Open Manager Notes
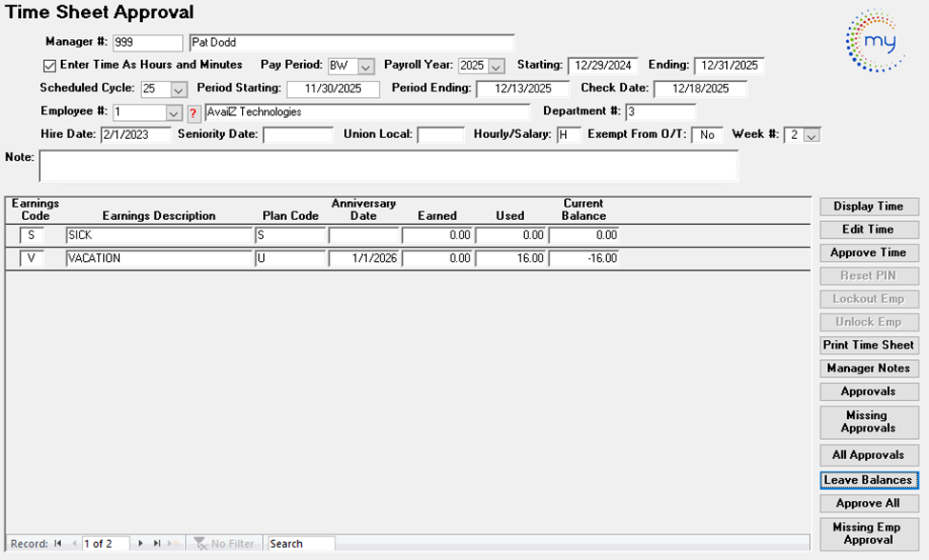 (x=868, y=368)
